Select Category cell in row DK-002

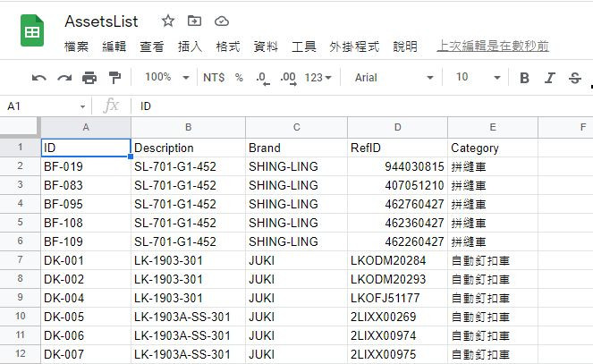pos(493,279)
